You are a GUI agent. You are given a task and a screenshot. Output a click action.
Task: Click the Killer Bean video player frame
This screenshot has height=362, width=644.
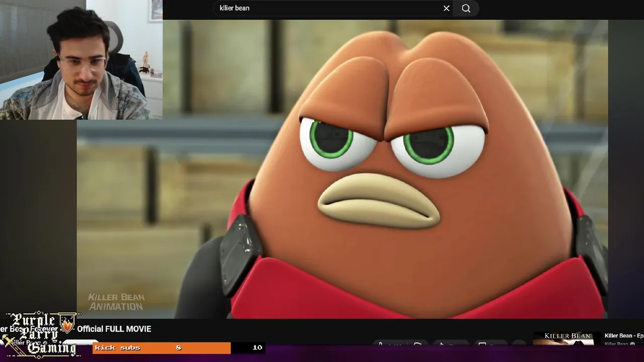click(342, 169)
